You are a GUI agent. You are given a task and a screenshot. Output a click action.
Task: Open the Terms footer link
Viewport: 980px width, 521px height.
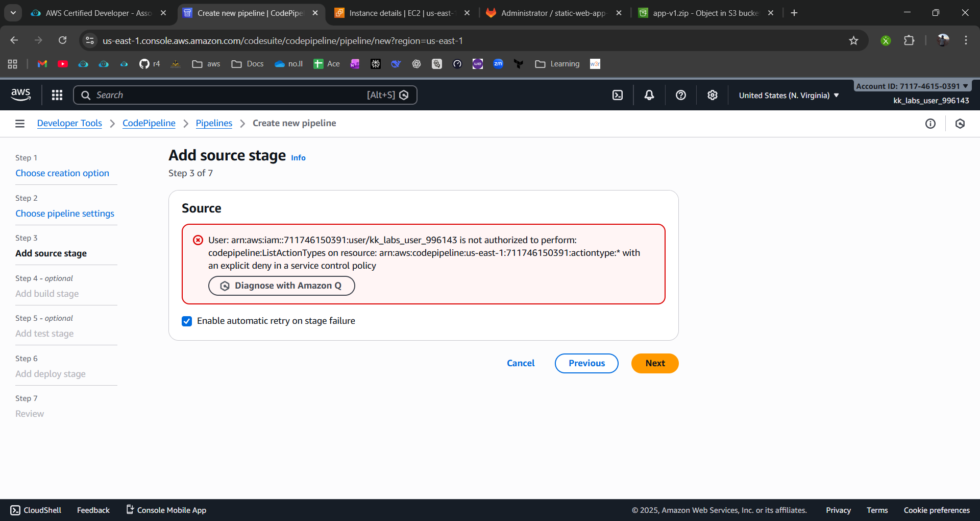pos(877,510)
